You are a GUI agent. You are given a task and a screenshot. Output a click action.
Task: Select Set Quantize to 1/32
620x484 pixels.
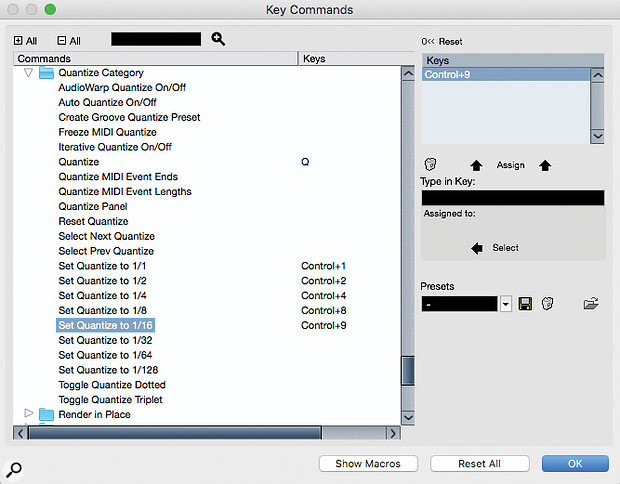click(x=105, y=340)
